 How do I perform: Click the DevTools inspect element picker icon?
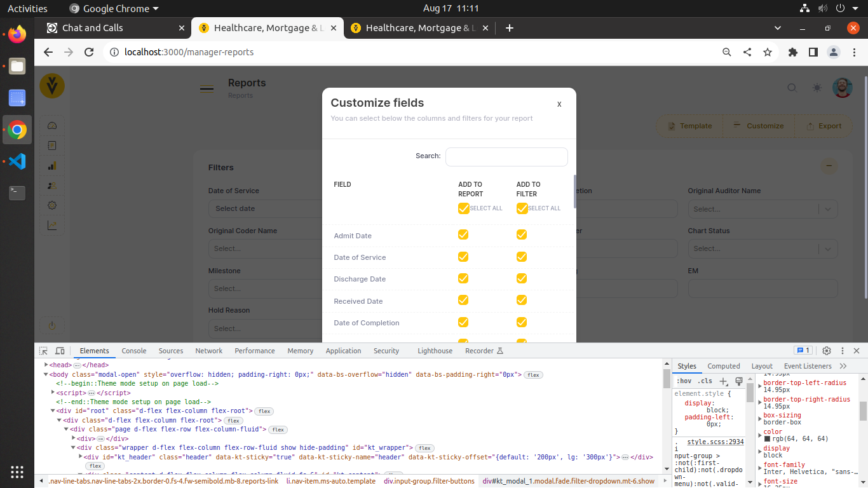(43, 351)
